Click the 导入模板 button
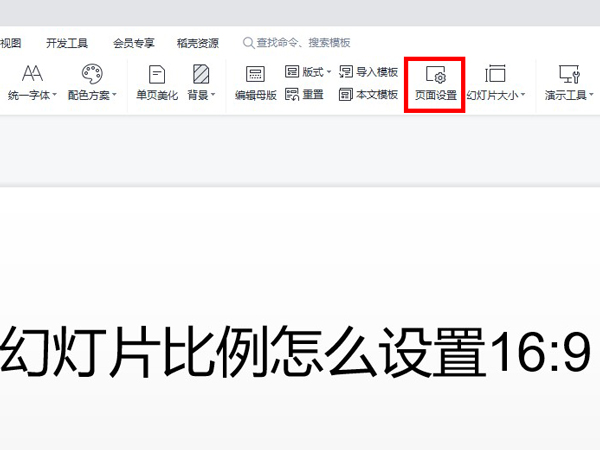Viewport: 600px width, 450px height. (x=369, y=72)
